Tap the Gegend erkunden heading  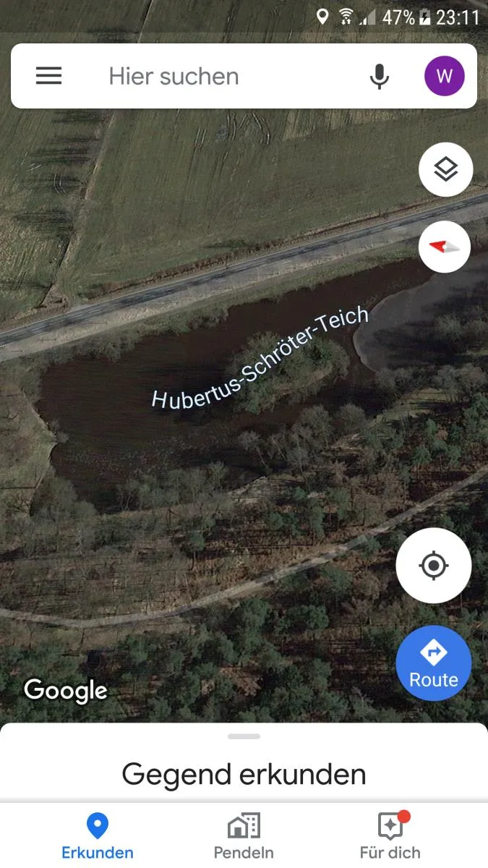(244, 774)
